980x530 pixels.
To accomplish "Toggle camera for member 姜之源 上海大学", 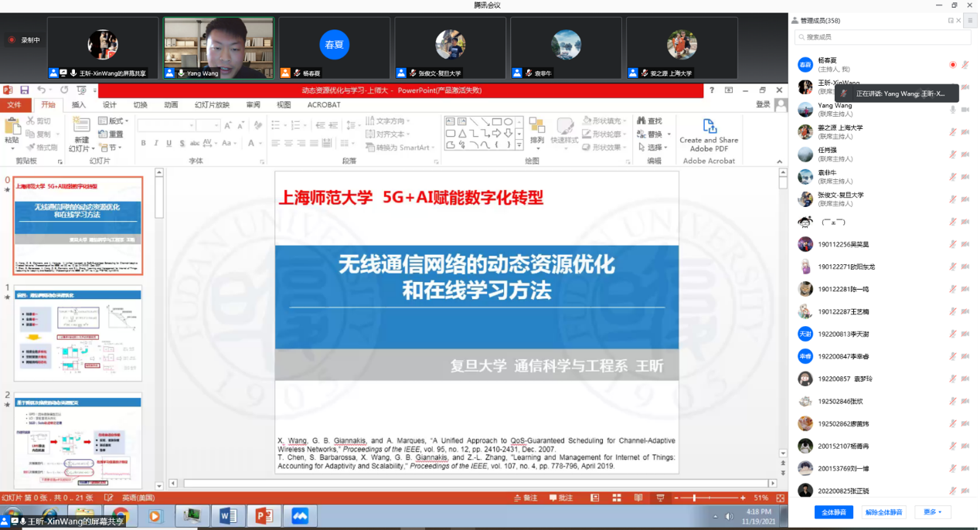I will 965,132.
